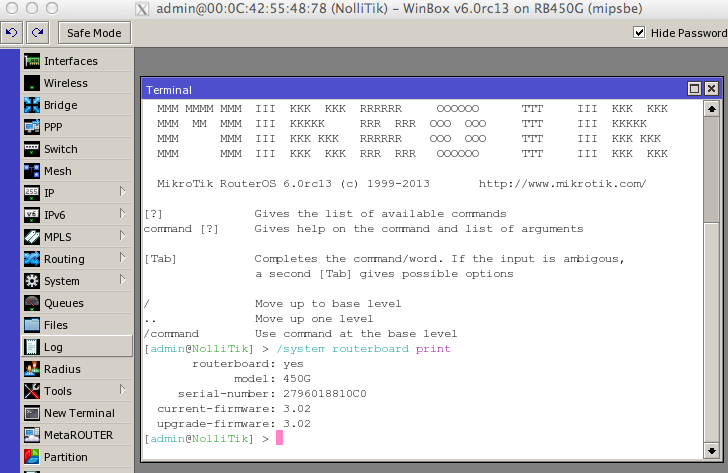
Task: Toggle the Hide Passwords checkbox
Action: tap(639, 32)
